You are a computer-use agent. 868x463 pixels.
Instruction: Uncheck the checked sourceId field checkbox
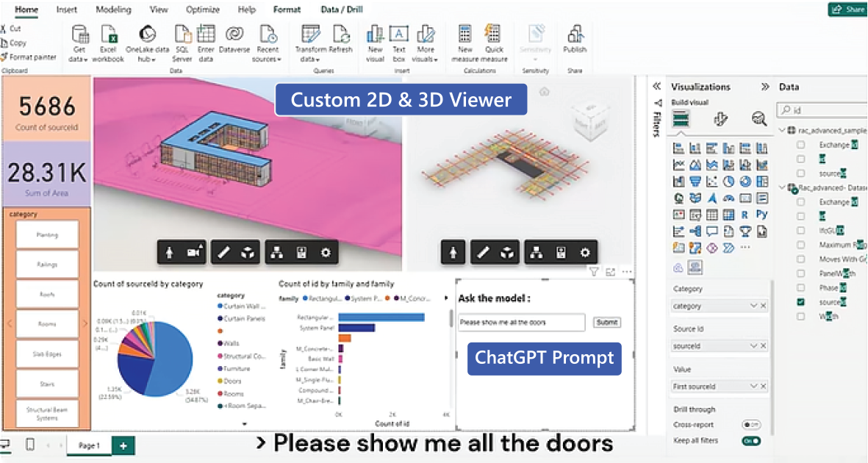[801, 302]
